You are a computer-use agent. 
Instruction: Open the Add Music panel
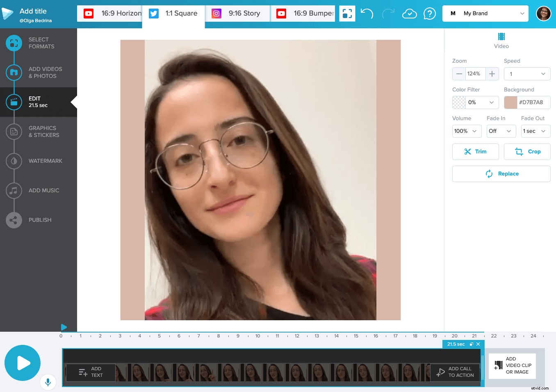pos(14,191)
